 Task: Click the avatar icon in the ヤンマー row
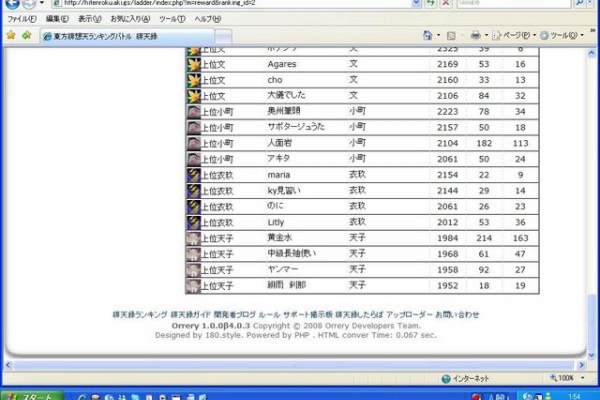(194, 270)
